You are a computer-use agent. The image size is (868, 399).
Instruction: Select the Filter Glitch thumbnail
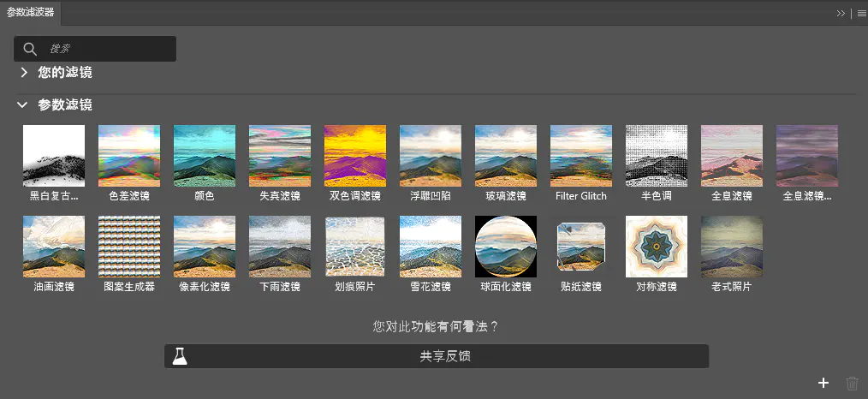(x=581, y=156)
